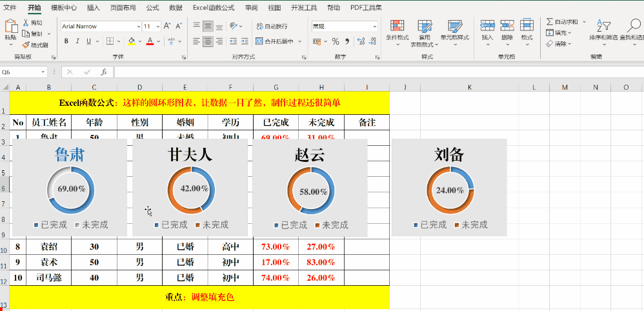
Task: Apply comma style number format
Action: pos(347,41)
